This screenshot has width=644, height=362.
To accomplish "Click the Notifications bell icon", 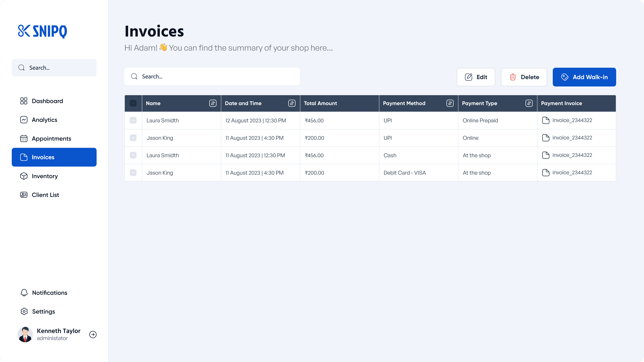I will tap(24, 293).
